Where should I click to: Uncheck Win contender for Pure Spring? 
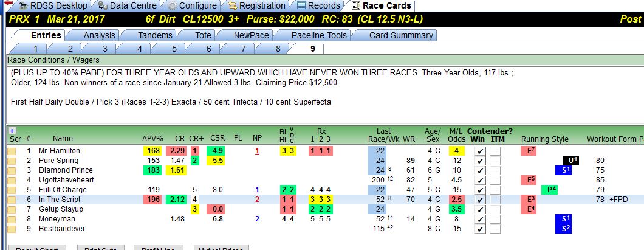click(x=479, y=161)
